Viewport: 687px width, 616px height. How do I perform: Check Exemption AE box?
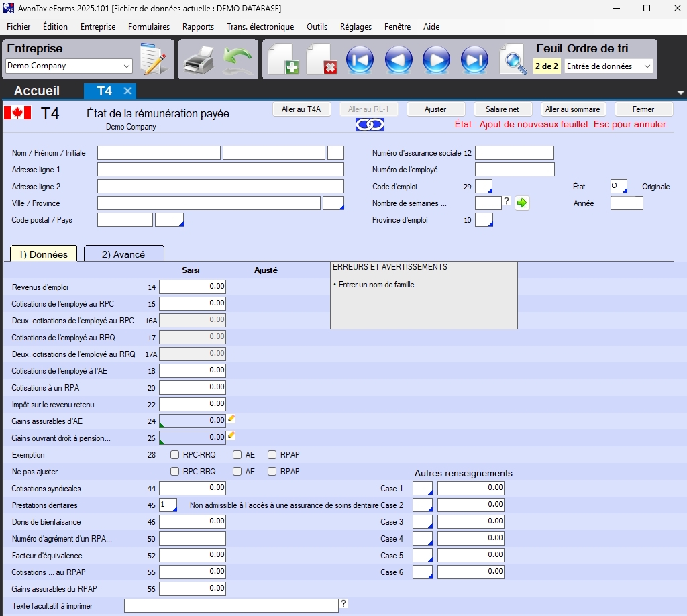click(x=237, y=455)
